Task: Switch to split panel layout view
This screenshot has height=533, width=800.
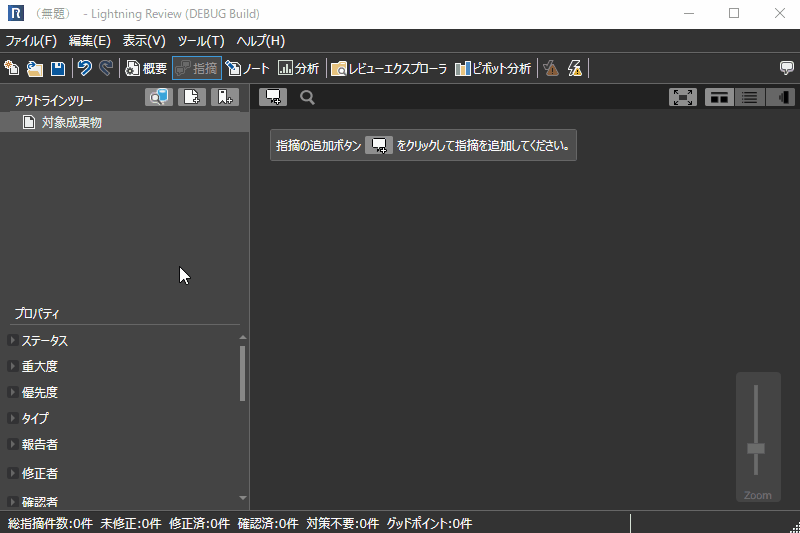Action: pos(719,97)
